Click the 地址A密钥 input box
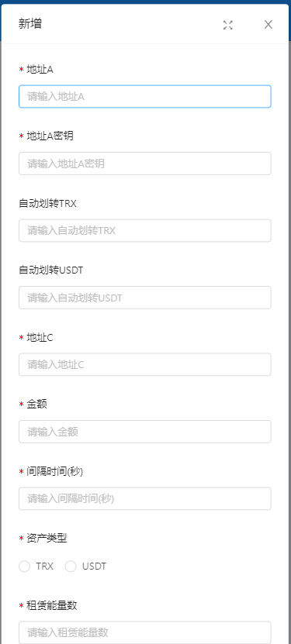This screenshot has height=644, width=291. [x=144, y=164]
